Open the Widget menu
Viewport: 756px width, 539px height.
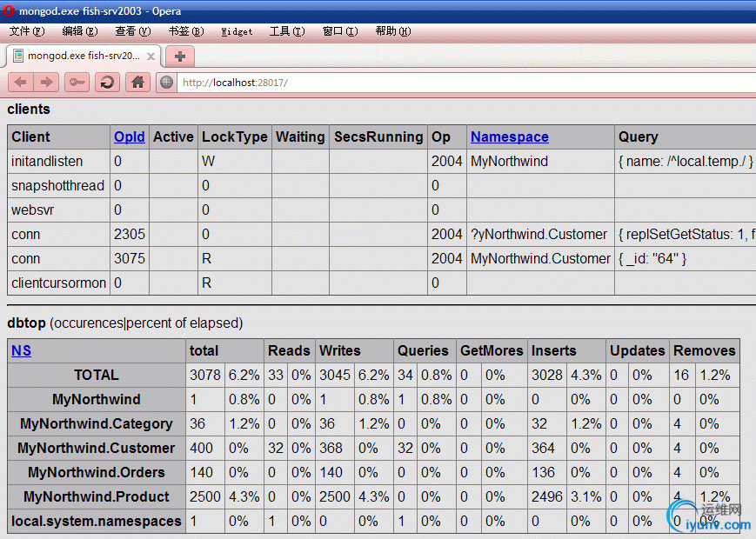tap(237, 31)
